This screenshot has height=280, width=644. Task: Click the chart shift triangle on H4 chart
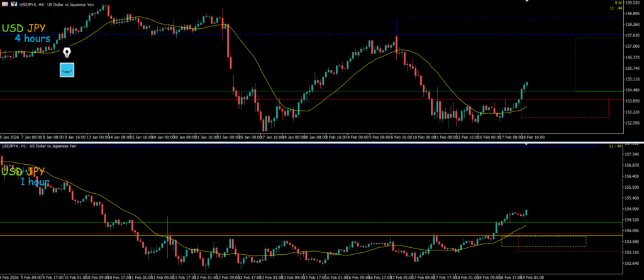click(527, 2)
